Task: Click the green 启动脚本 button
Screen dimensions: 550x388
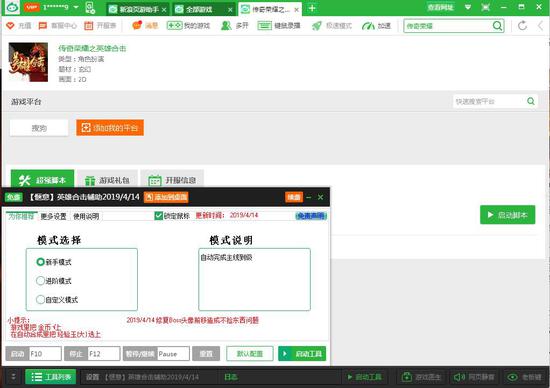Action: (508, 215)
